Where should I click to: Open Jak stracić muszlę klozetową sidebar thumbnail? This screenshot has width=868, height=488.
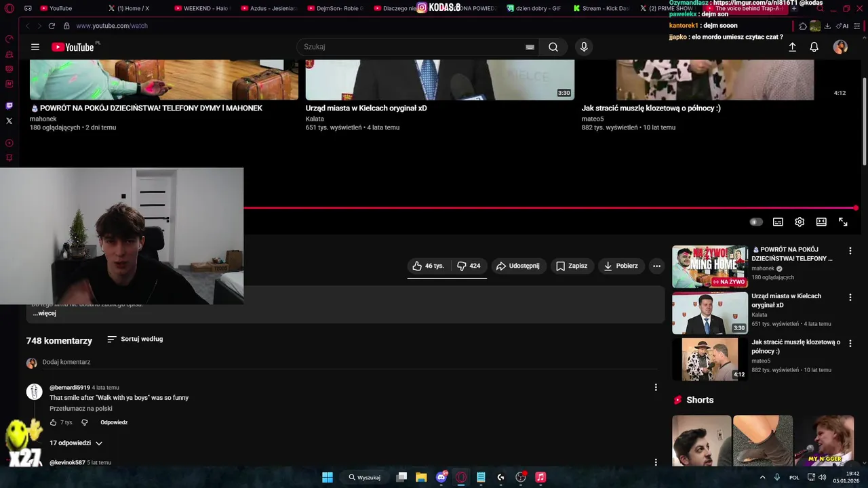coord(710,359)
